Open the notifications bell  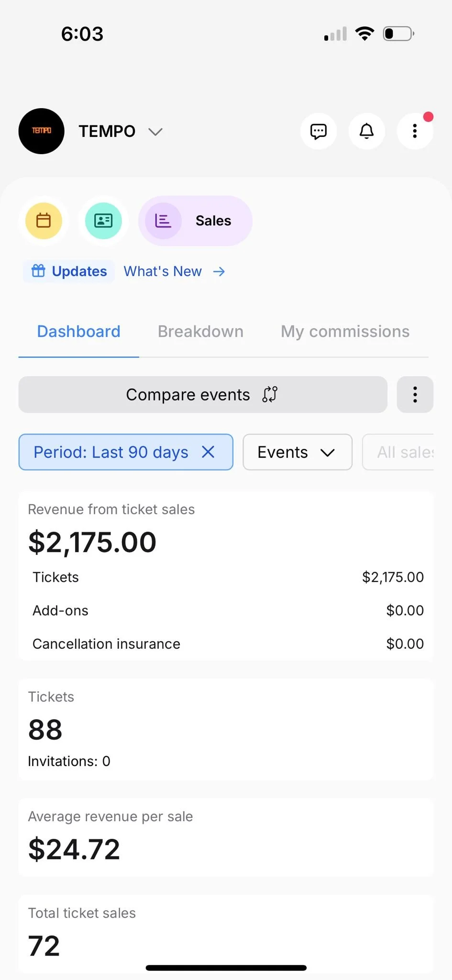[366, 131]
